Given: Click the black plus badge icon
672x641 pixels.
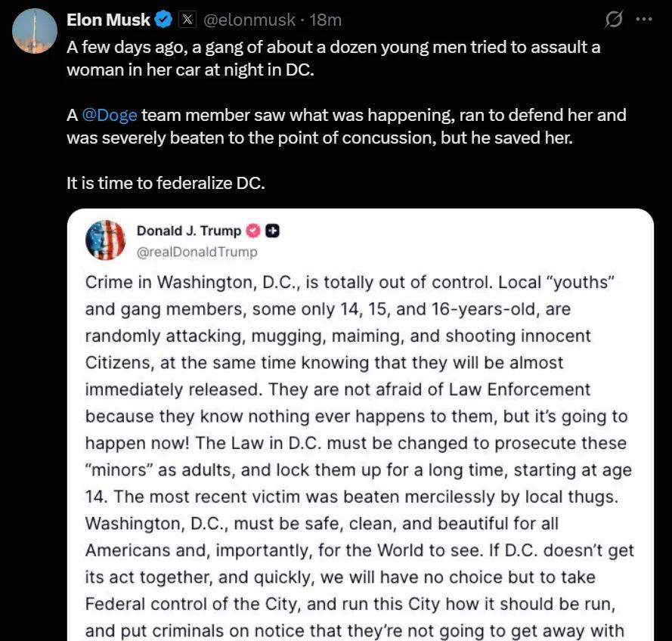Looking at the screenshot, I should 273,231.
